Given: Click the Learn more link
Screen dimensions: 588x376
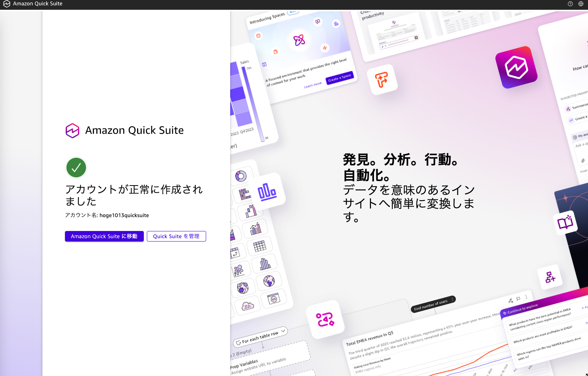Looking at the screenshot, I should point(312,85).
